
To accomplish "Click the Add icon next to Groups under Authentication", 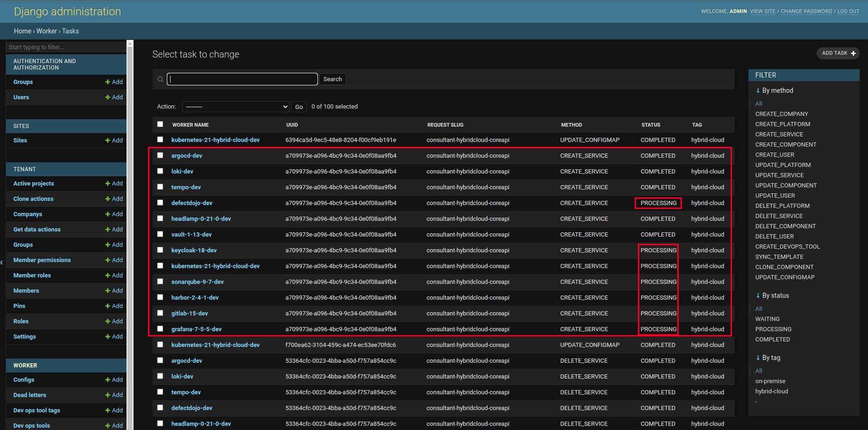I will [x=114, y=82].
